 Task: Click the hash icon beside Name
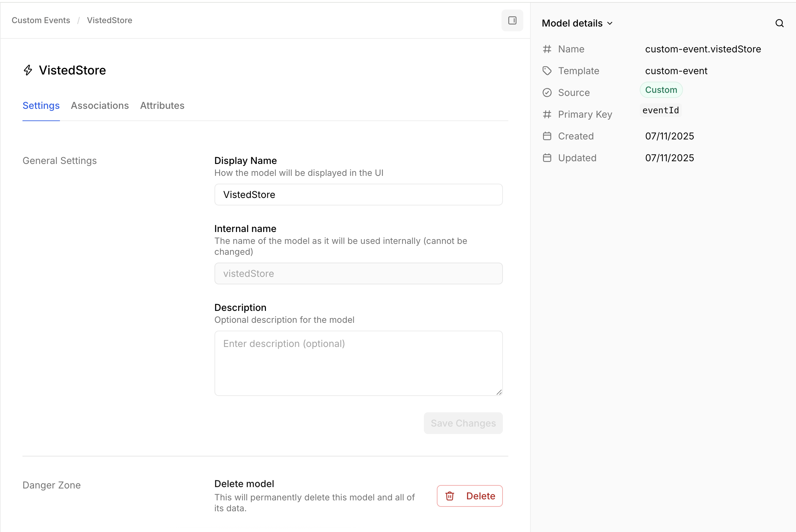tap(547, 49)
